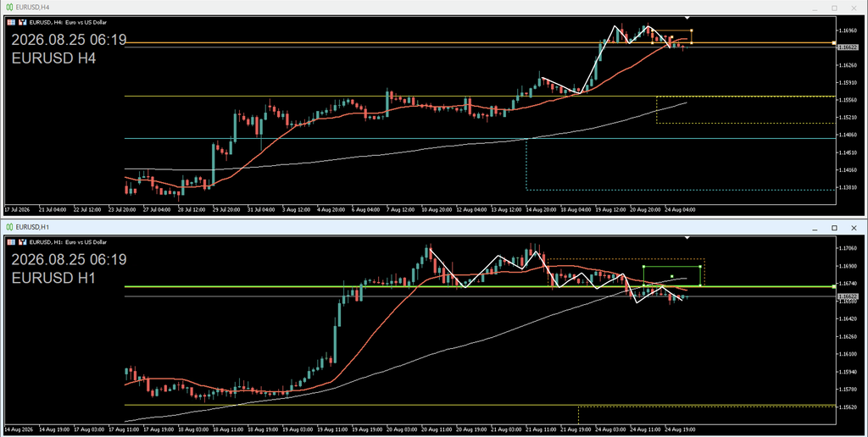Image resolution: width=868 pixels, height=437 pixels.
Task: Click '7 Aug 12:00' on H4 time axis
Action: pos(401,210)
